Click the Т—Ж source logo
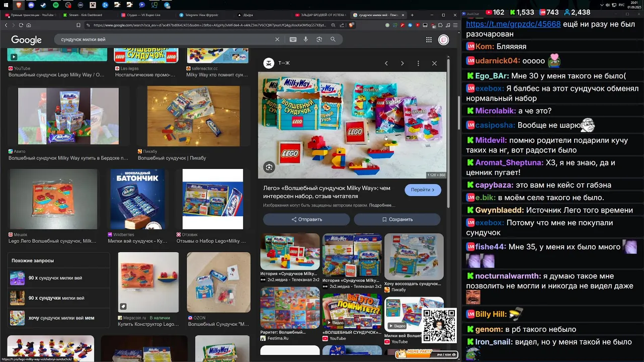 click(269, 63)
